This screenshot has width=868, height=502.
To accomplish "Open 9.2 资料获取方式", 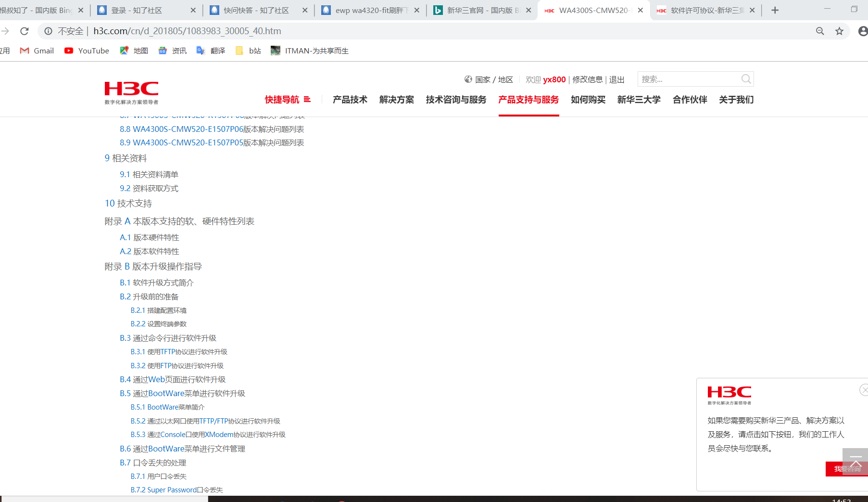I will point(149,188).
